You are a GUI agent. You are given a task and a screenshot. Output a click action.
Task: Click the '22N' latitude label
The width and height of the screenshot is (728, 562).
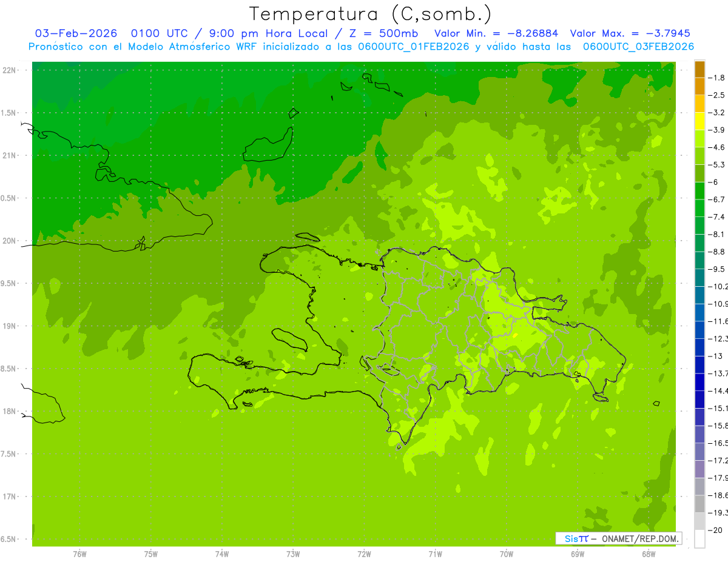(x=10, y=70)
